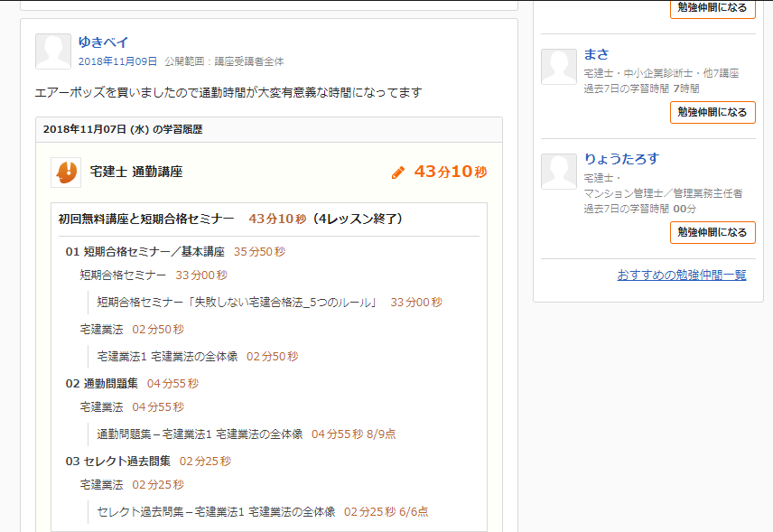The image size is (773, 532).
Task: Click 宅建業法1 宅建業法の全体像 02分50秒 lesson
Action: click(198, 357)
